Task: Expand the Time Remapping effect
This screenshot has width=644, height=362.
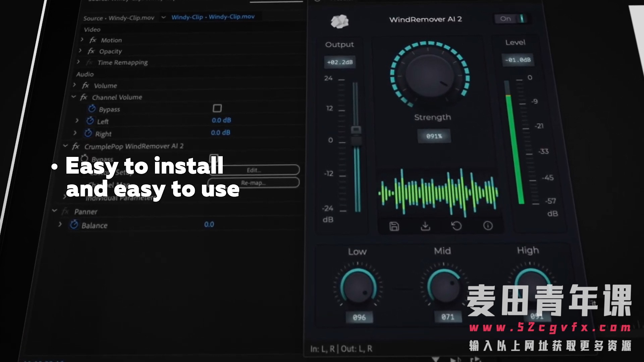Action: (78, 62)
